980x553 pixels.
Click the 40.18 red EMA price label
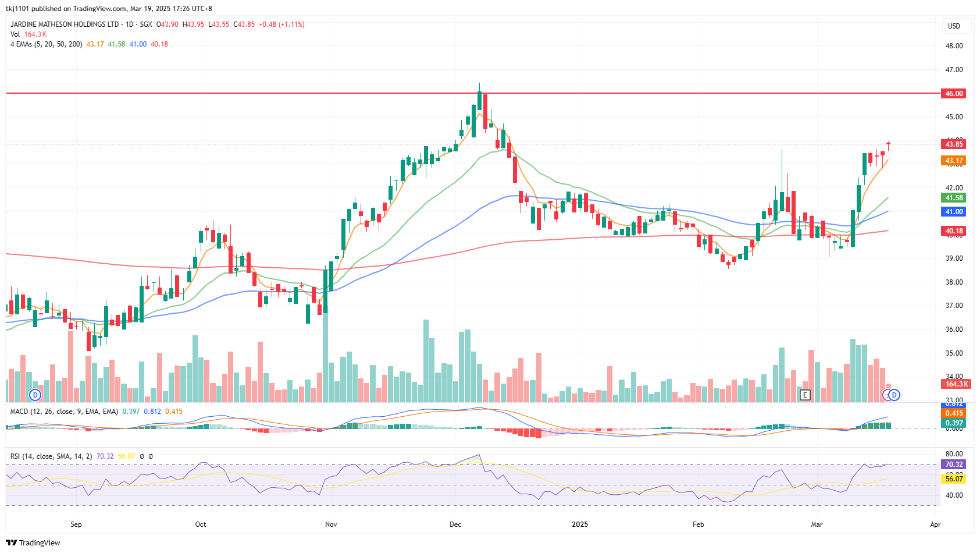pos(953,231)
